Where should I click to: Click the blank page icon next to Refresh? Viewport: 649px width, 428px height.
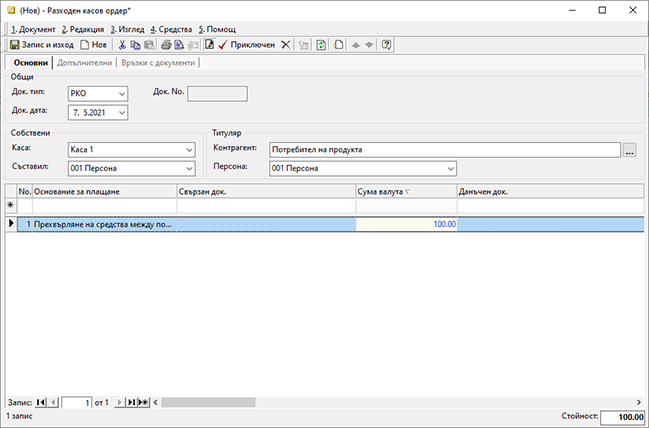[x=339, y=45]
